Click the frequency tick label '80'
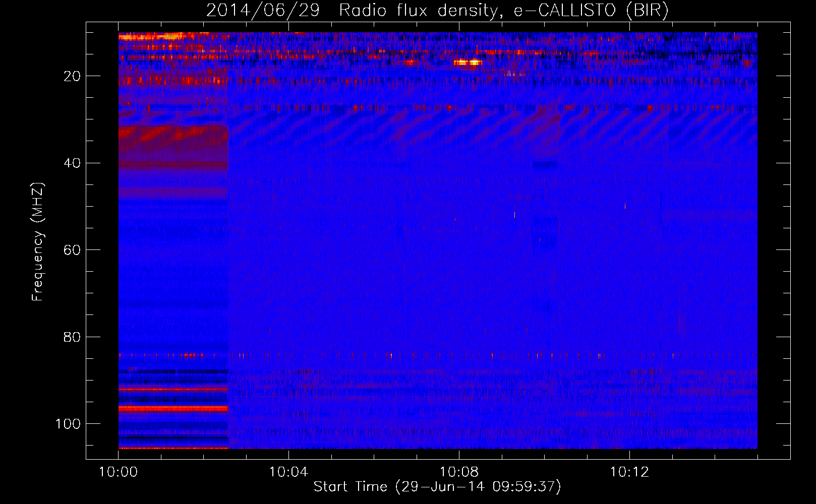 (x=72, y=337)
